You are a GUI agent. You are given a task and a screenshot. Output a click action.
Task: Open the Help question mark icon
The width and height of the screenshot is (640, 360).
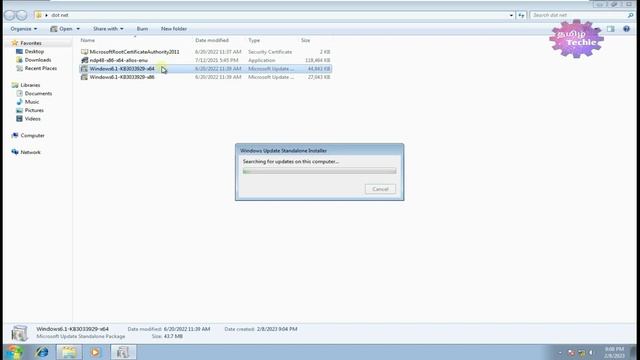point(627,29)
